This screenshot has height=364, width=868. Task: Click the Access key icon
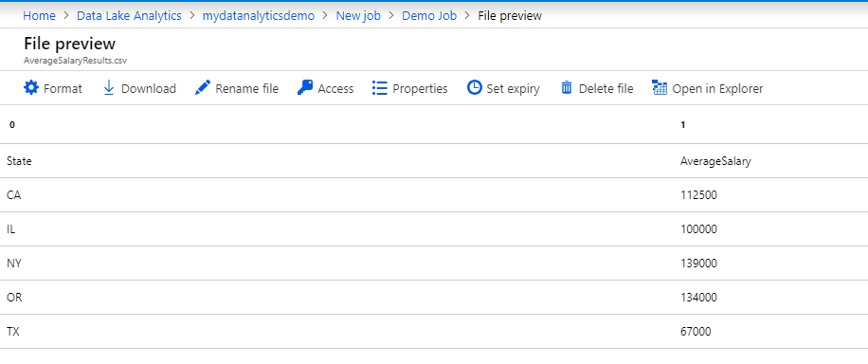pos(305,88)
